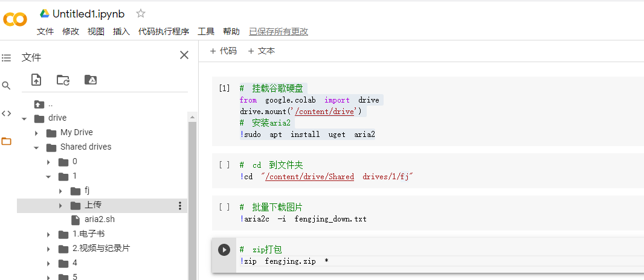Open the 帮助 menu

coord(231,31)
